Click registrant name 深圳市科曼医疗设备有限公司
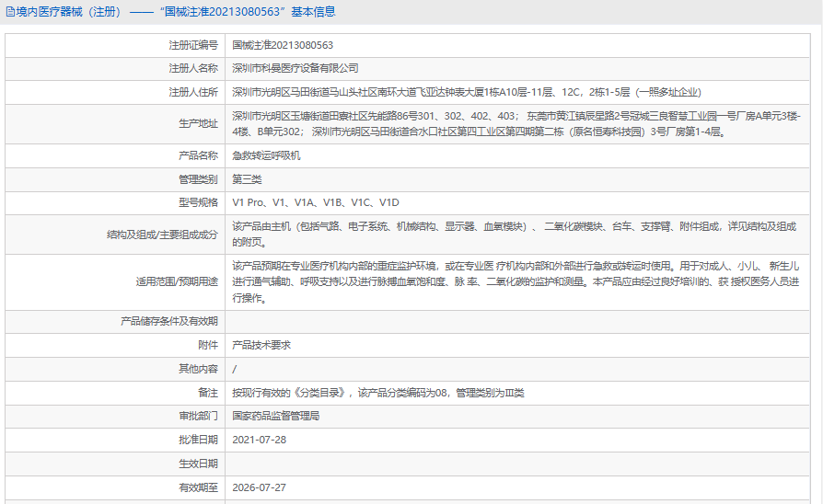The width and height of the screenshot is (823, 504). click(x=295, y=69)
